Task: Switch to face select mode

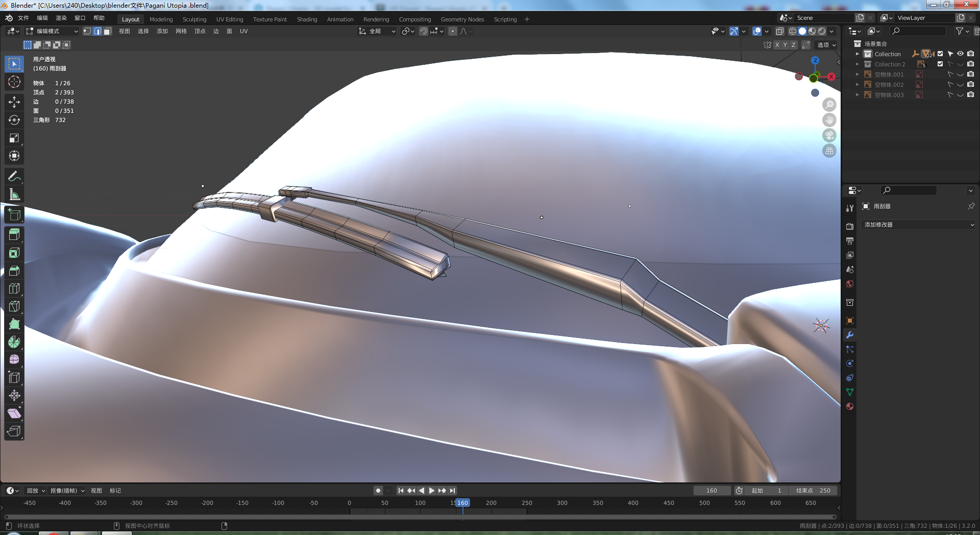Action: [x=107, y=31]
